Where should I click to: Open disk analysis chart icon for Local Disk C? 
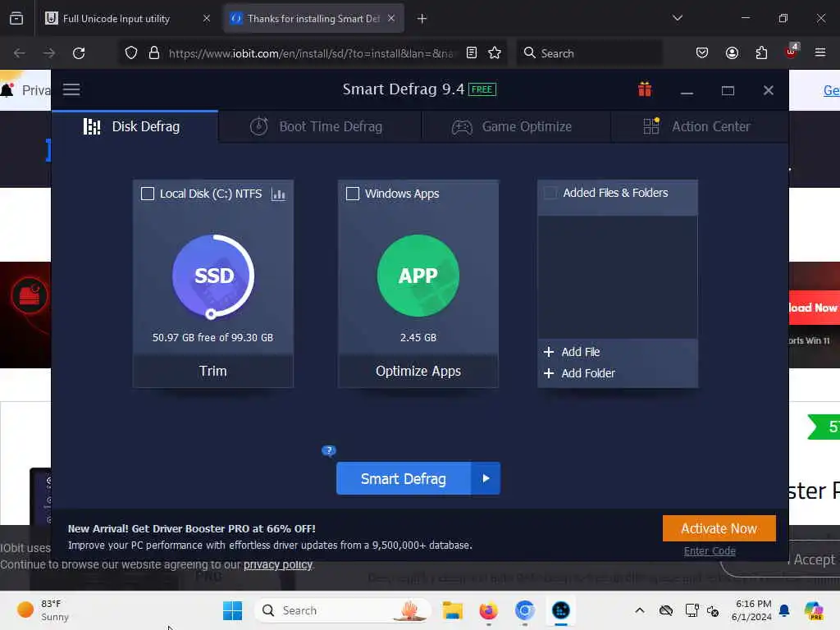pos(278,194)
